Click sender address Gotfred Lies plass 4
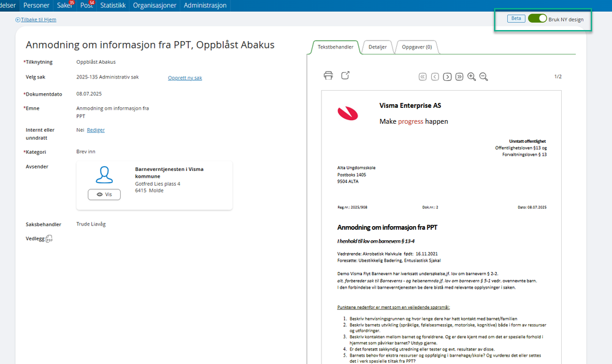The image size is (612, 364). [x=158, y=184]
